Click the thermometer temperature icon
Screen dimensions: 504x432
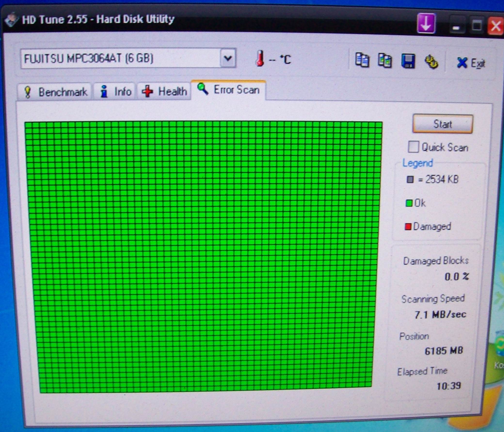tap(260, 58)
